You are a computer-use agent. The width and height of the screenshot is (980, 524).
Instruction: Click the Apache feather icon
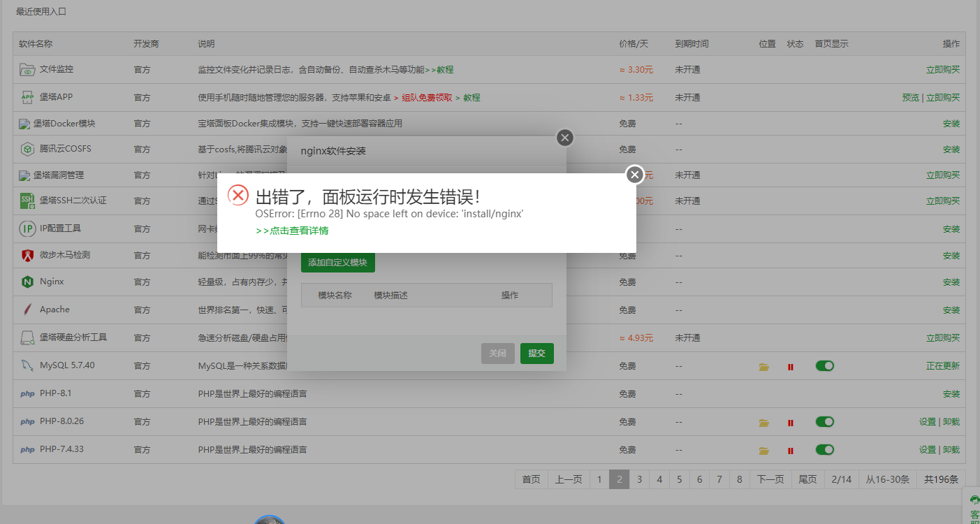point(27,310)
